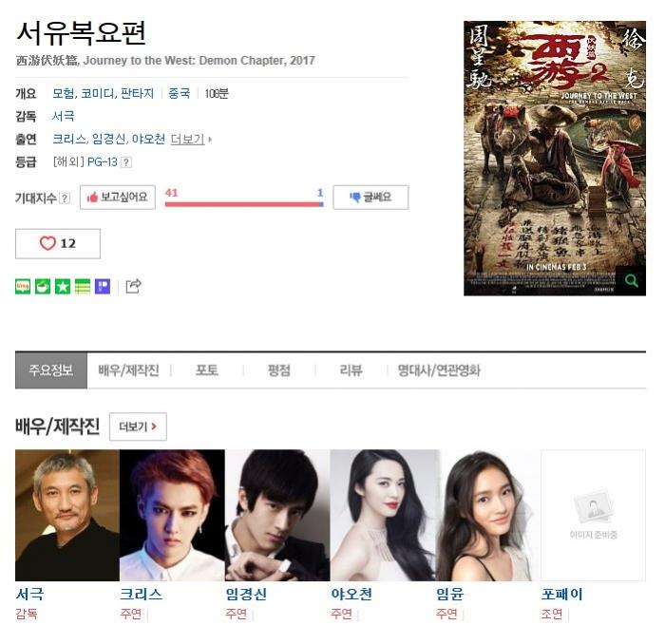The width and height of the screenshot is (665, 644).
Task: Click the 판타지 genre link
Action: 137,93
